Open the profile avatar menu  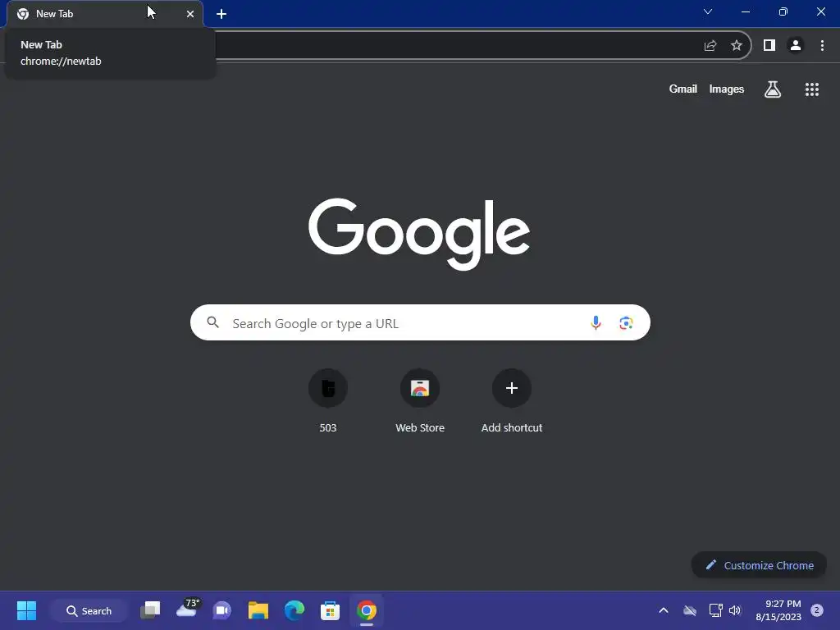[x=796, y=46]
